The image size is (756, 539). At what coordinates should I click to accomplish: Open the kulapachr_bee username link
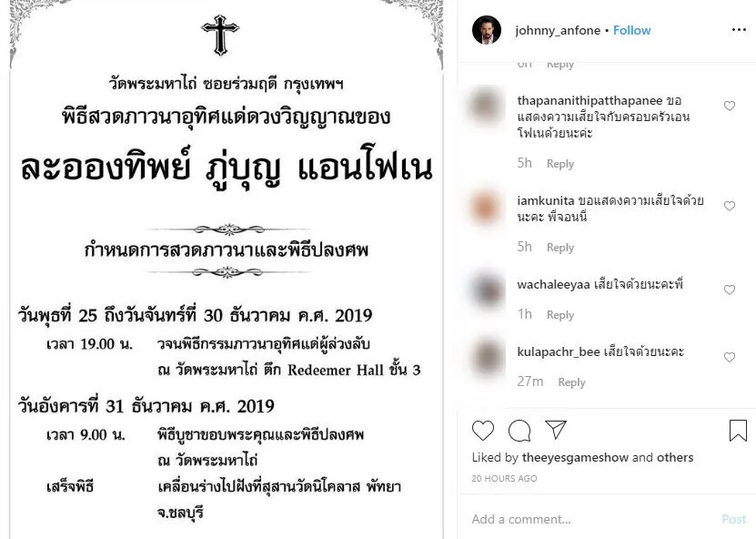click(559, 351)
